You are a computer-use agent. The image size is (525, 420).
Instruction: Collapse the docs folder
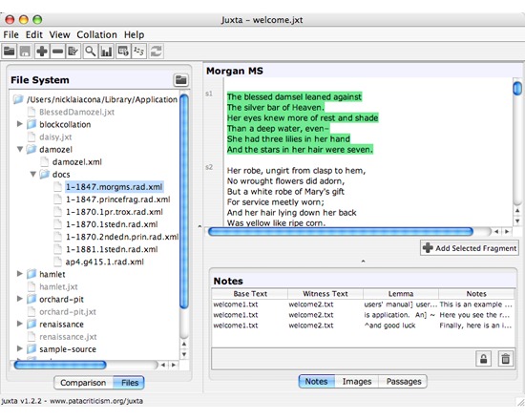[x=32, y=174]
